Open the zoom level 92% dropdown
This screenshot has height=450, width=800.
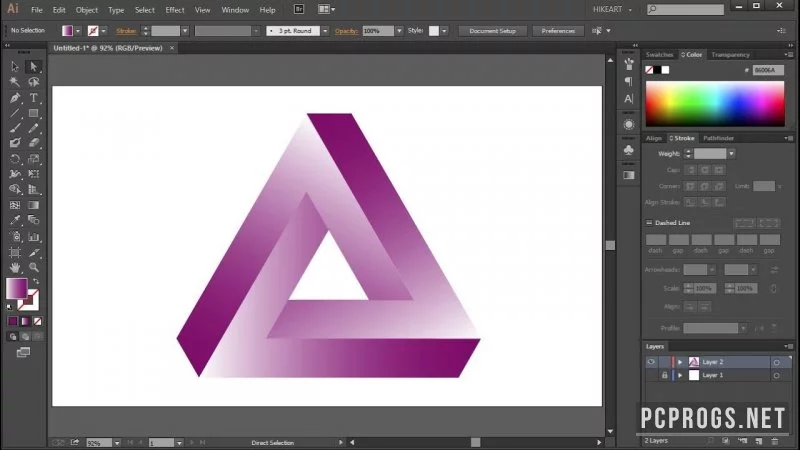117,443
